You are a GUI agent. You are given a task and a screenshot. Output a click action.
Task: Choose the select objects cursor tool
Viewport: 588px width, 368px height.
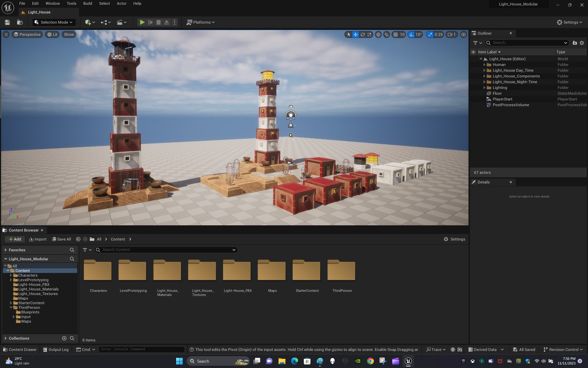tap(348, 34)
